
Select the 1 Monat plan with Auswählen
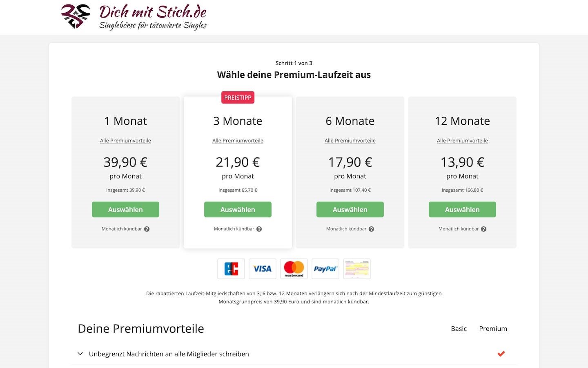click(x=125, y=209)
